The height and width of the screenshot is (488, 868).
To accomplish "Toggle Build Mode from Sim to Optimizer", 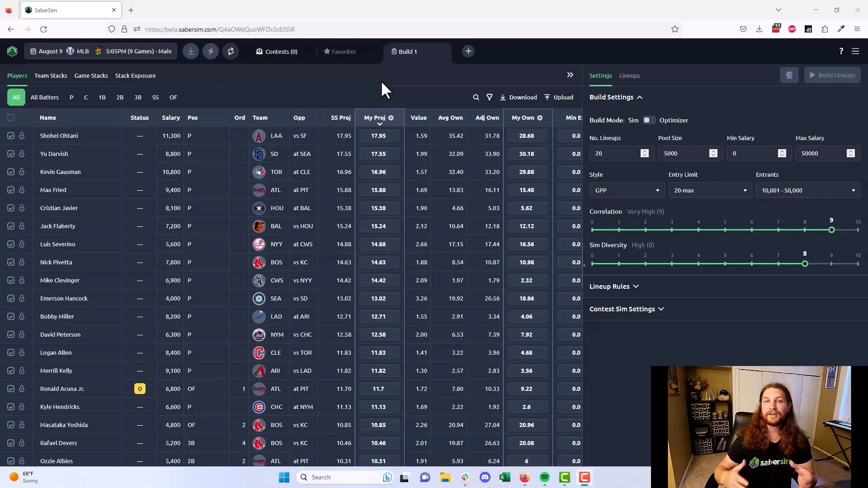I will [648, 120].
